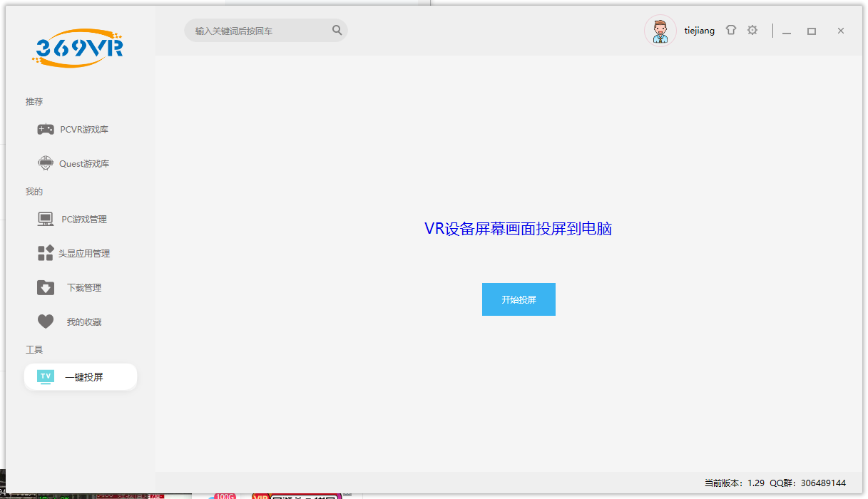Screen dimensions: 868x499
Task: Select the 一键投屏 screen cast tool
Action: pyautogui.click(x=80, y=377)
